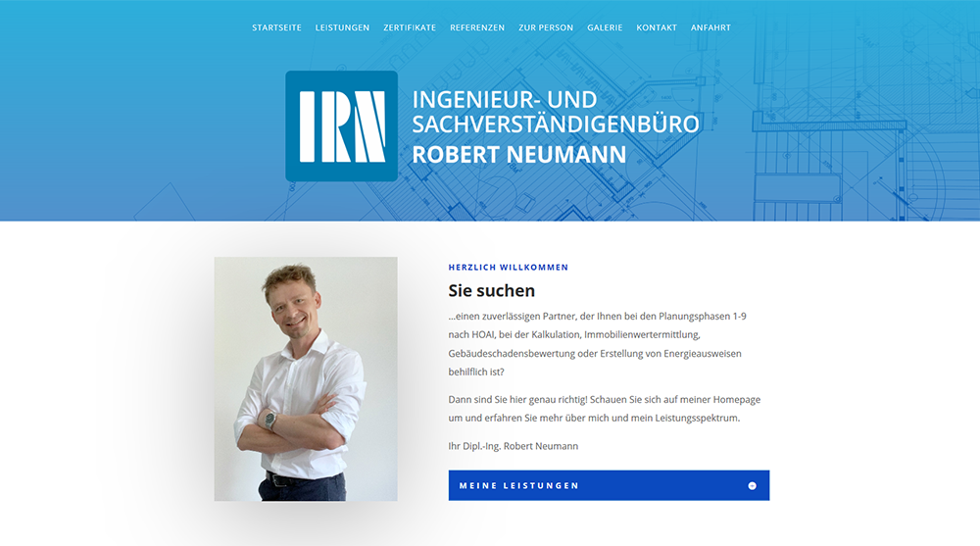Open the Startseite menu item
This screenshot has height=546, width=980.
276,27
